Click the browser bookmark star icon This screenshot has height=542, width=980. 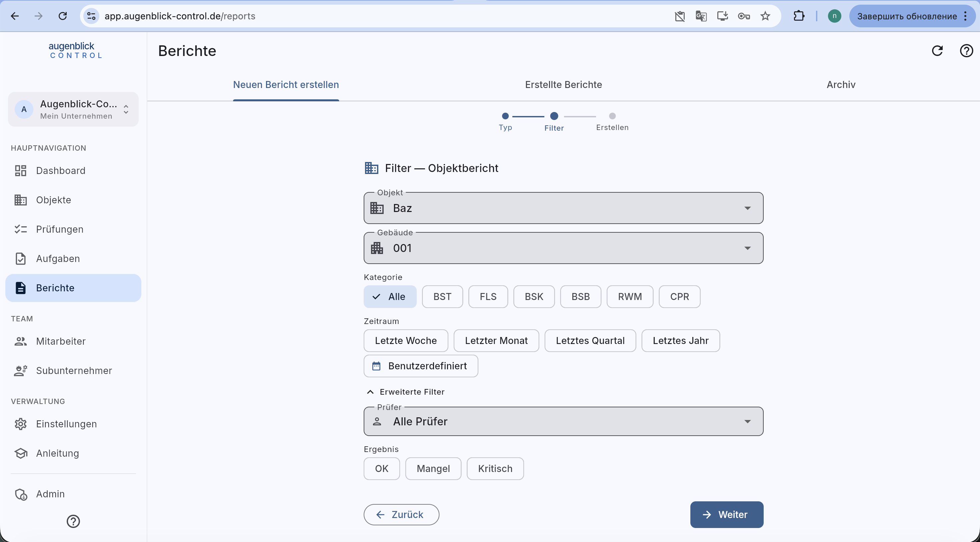point(765,16)
